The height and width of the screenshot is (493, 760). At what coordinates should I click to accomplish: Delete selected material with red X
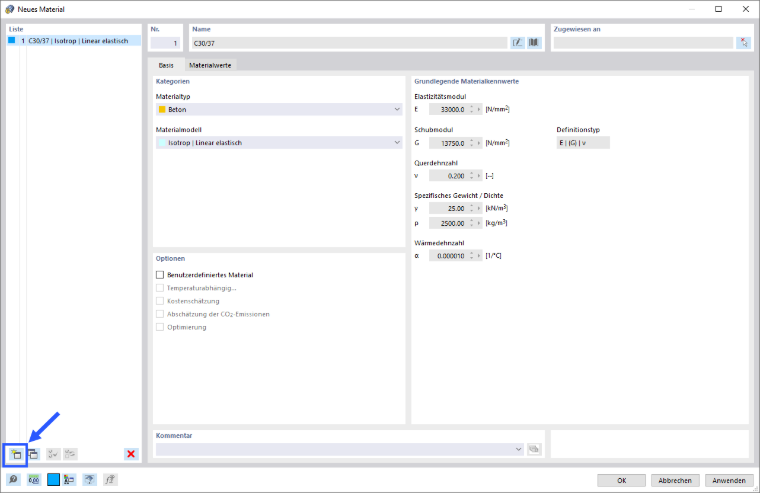(131, 454)
